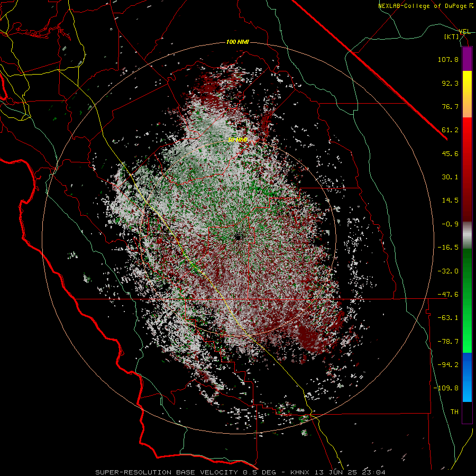Click the 13 JUN 25 23:04 timestamp
Image resolution: width=476 pixels, height=476 pixels.
point(351,472)
